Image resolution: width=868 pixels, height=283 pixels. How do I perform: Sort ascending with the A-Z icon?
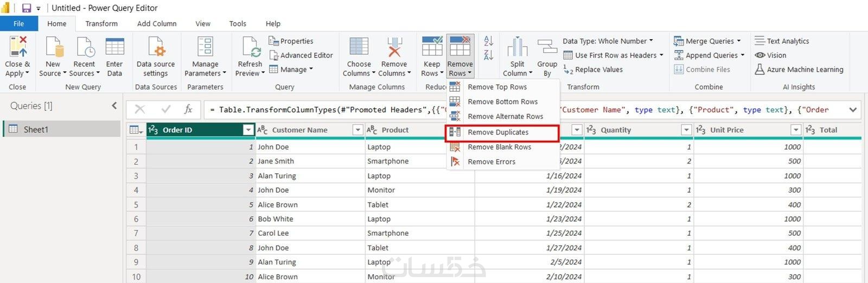488,41
